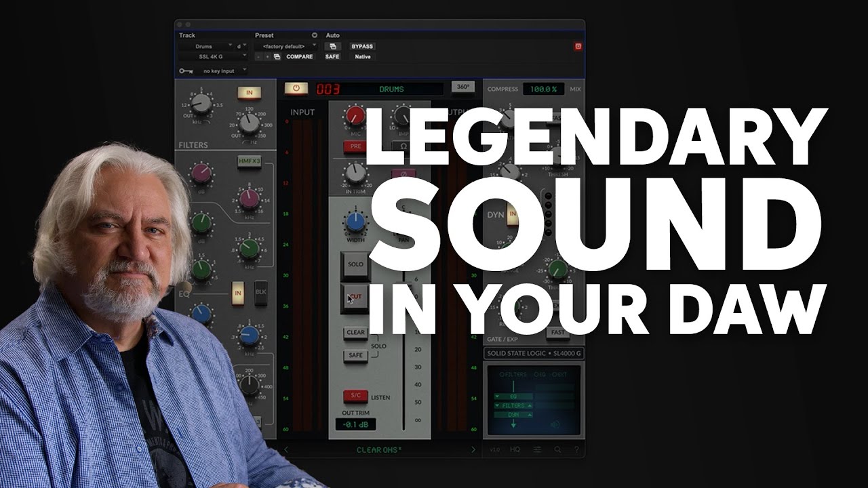Toggle the EQ BLK button
The width and height of the screenshot is (868, 488).
click(261, 292)
